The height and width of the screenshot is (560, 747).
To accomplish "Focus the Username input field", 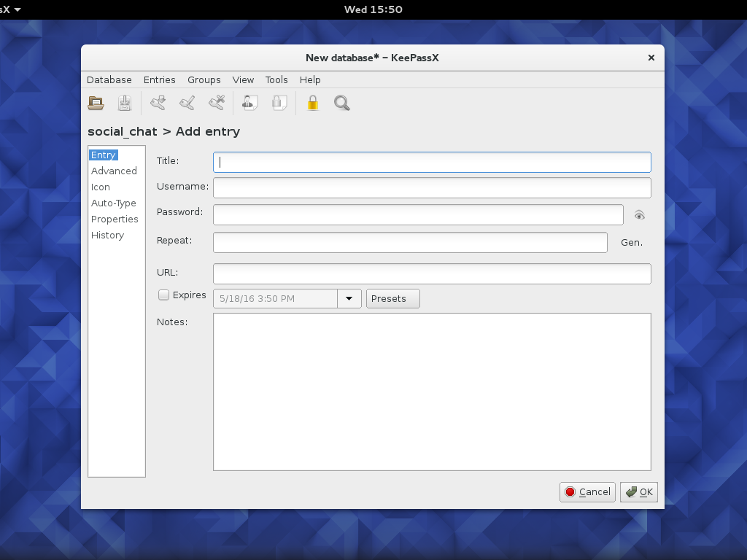I will (x=432, y=187).
